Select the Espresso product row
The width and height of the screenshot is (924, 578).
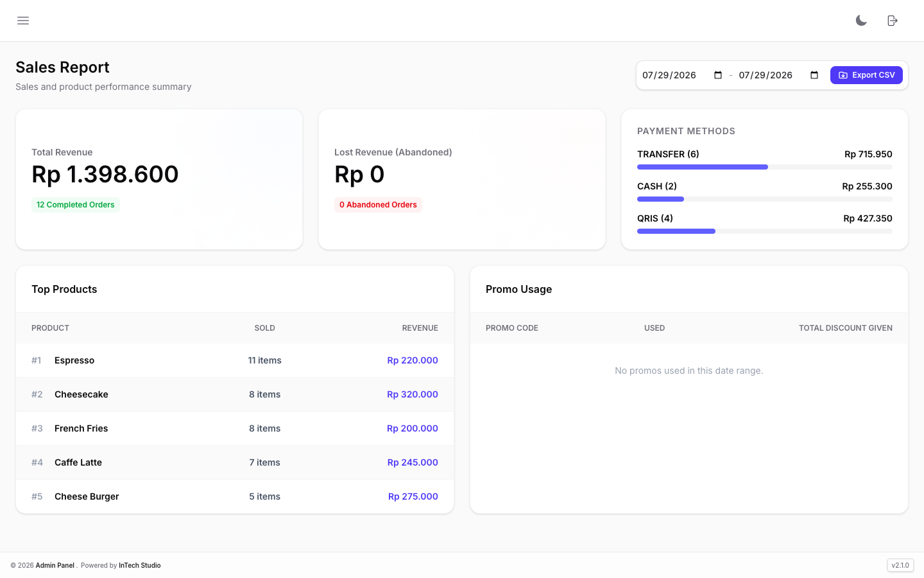click(x=235, y=360)
